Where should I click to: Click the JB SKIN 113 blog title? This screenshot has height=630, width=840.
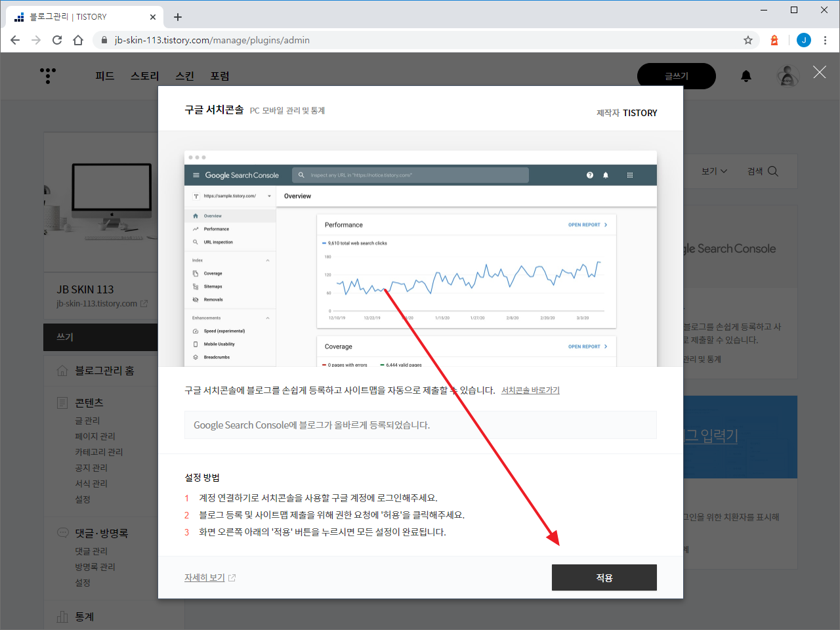tap(85, 289)
